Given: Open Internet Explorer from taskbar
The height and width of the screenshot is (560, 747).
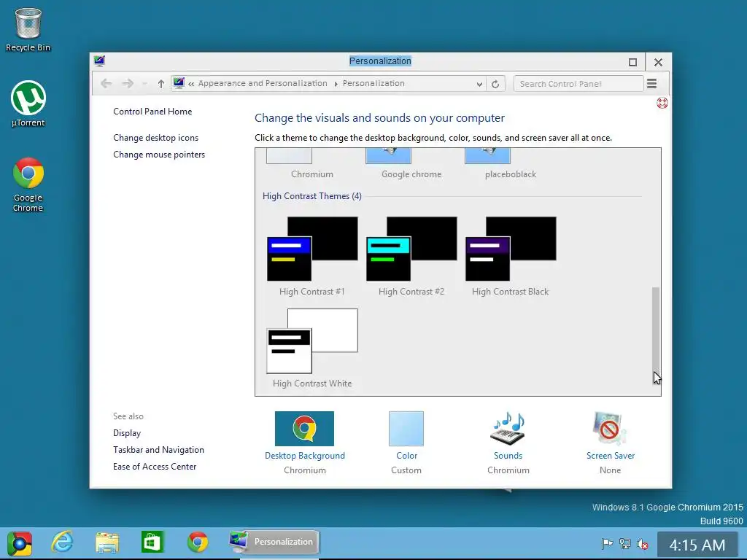Looking at the screenshot, I should tap(62, 542).
